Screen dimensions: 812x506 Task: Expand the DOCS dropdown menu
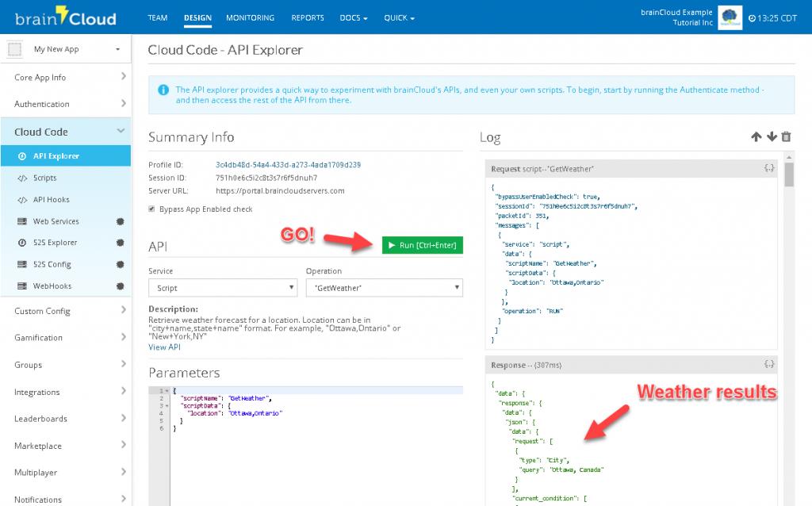354,17
